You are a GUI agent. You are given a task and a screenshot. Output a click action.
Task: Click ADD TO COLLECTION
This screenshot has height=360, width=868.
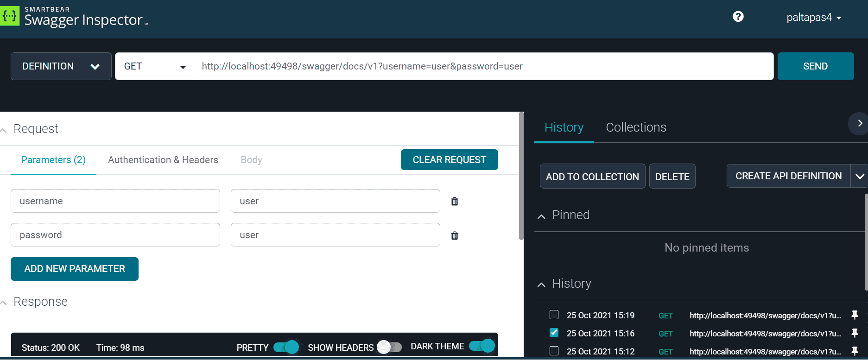[x=592, y=177]
